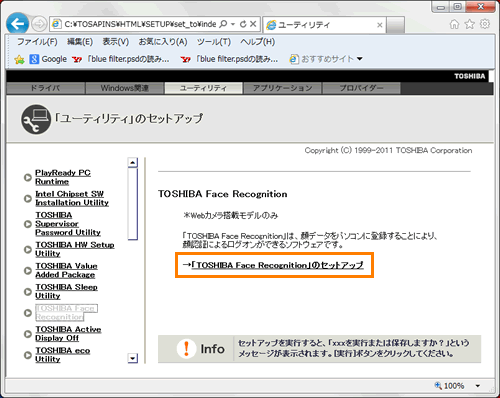Open TOSHIBA Value Added Package link
The height and width of the screenshot is (398, 500).
66,270
